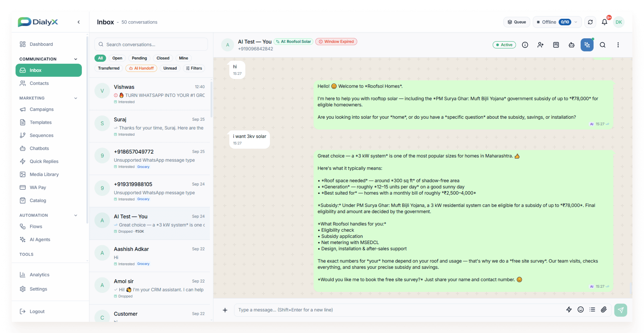Image resolution: width=644 pixels, height=333 pixels.
Task: Click the Queue button
Action: click(516, 22)
